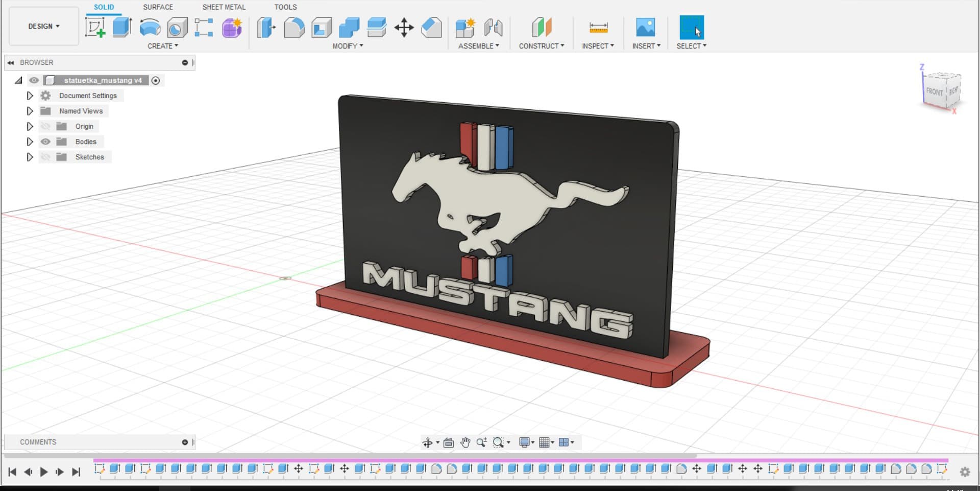This screenshot has width=980, height=491.
Task: Show the Origin folder via eye icon
Action: 45,126
